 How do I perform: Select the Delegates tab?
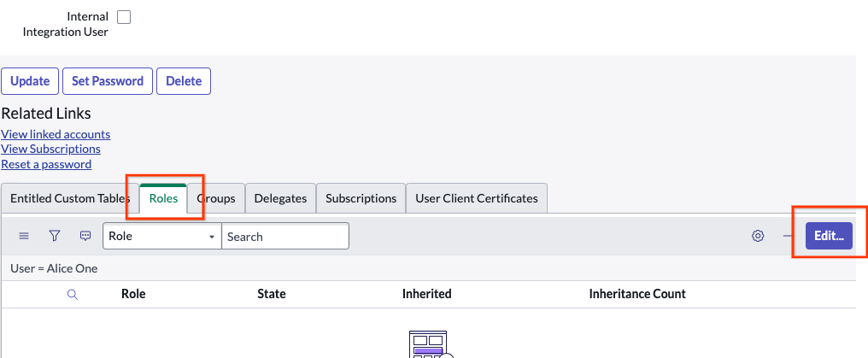[280, 198]
